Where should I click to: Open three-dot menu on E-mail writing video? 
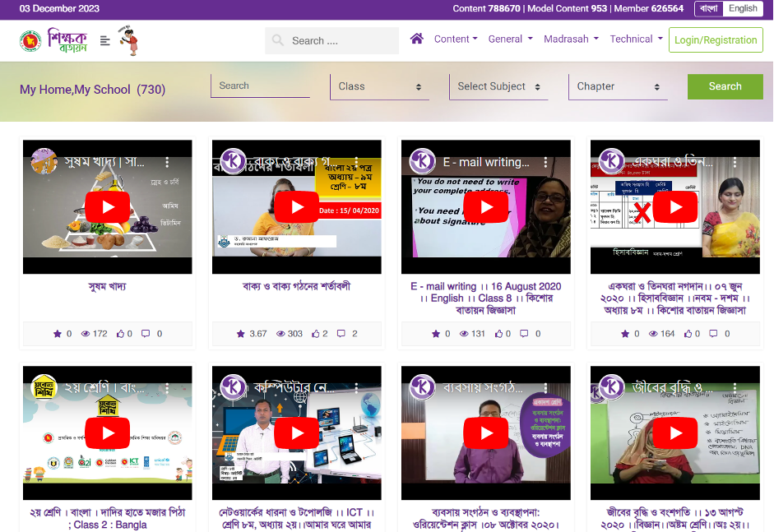[x=545, y=163]
